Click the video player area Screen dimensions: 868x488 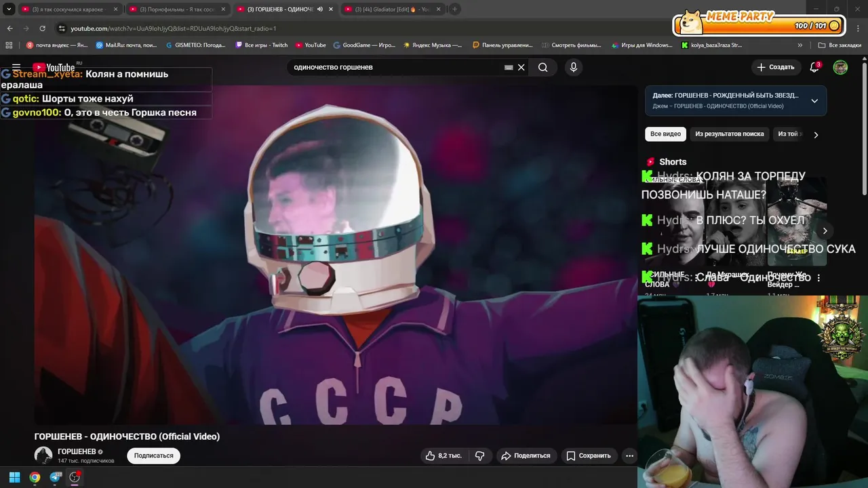(x=336, y=256)
